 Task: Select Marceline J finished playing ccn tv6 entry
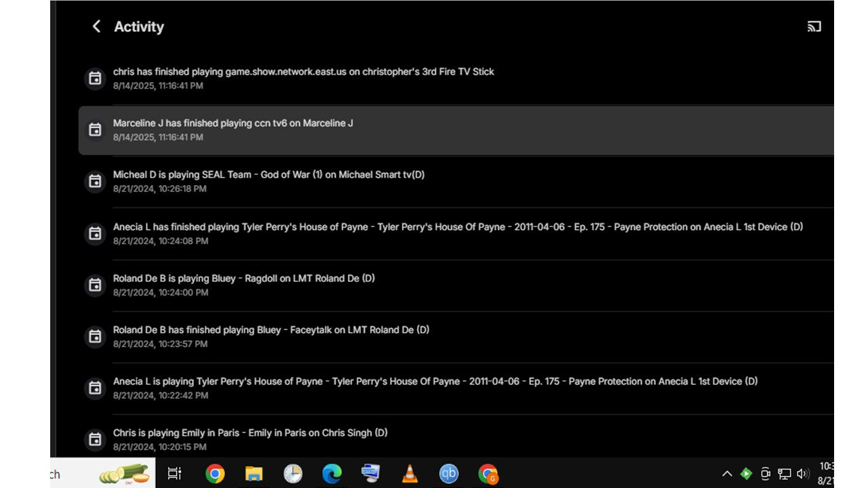tap(456, 130)
